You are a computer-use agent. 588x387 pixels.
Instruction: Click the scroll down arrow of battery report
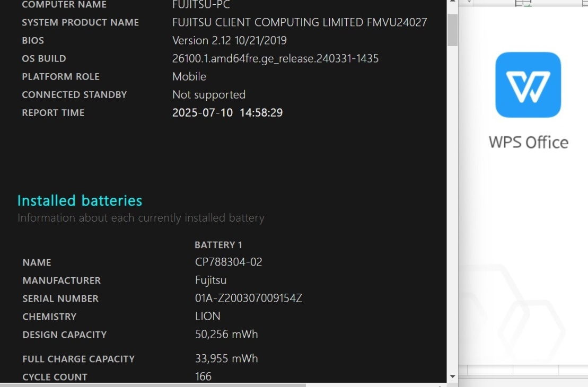point(452,376)
